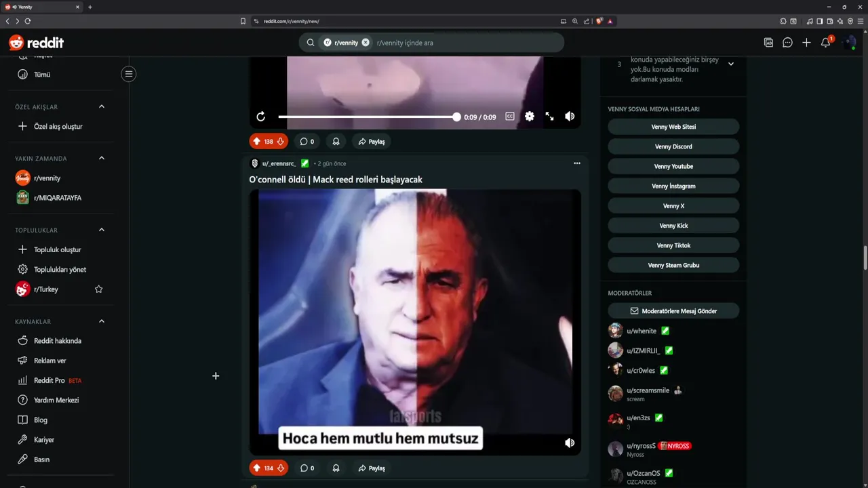Image resolution: width=868 pixels, height=488 pixels.
Task: Replay the finished video
Action: click(261, 117)
